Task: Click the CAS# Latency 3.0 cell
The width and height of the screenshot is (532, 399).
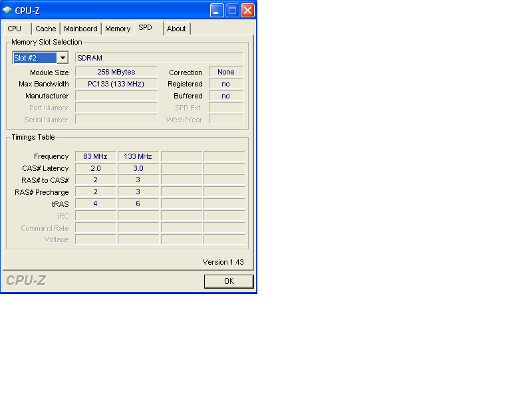Action: pos(138,168)
